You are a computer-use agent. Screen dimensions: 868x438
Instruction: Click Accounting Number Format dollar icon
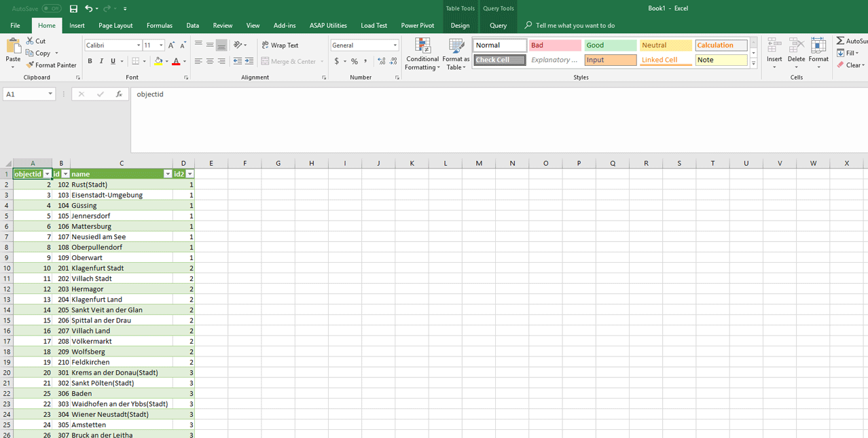coord(337,61)
